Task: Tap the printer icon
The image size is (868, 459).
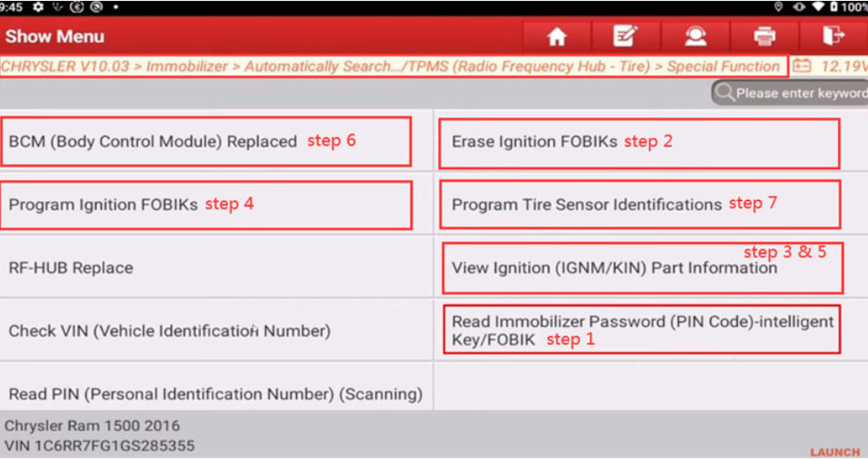Action: pyautogui.click(x=764, y=36)
